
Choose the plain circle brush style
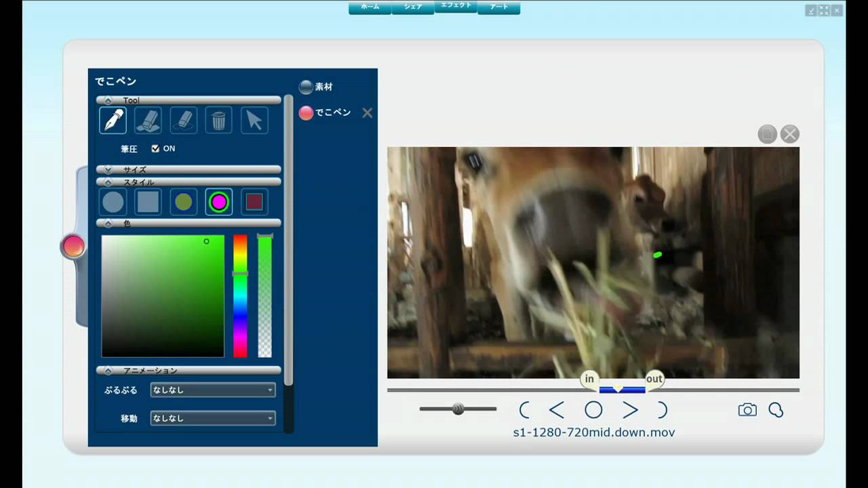(113, 202)
